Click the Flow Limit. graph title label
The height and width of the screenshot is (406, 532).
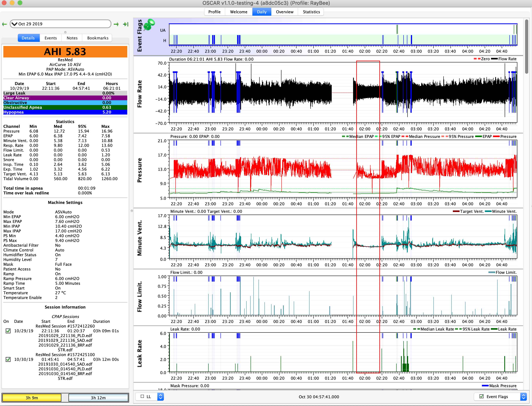click(x=140, y=297)
